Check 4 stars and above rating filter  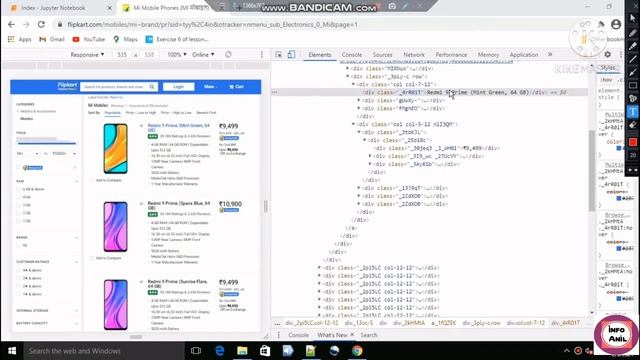[x=18, y=270]
